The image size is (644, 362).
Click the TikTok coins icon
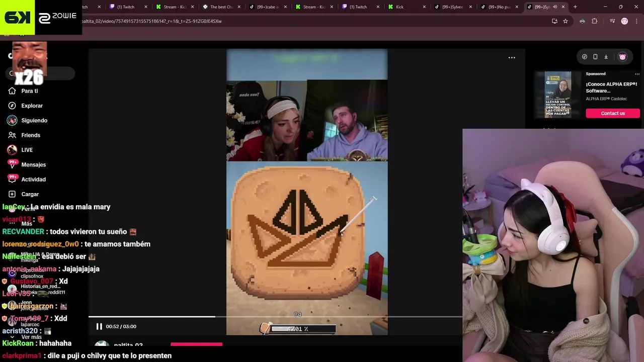click(x=584, y=57)
